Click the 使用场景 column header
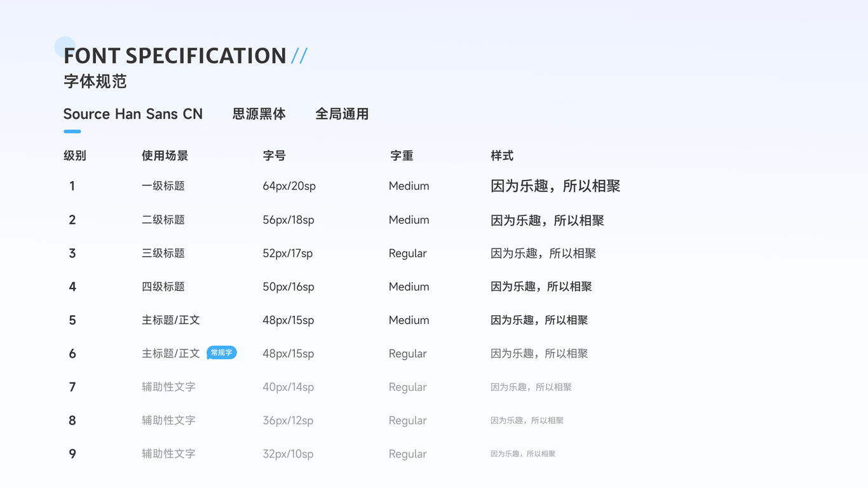The height and width of the screenshot is (488, 868). 165,156
